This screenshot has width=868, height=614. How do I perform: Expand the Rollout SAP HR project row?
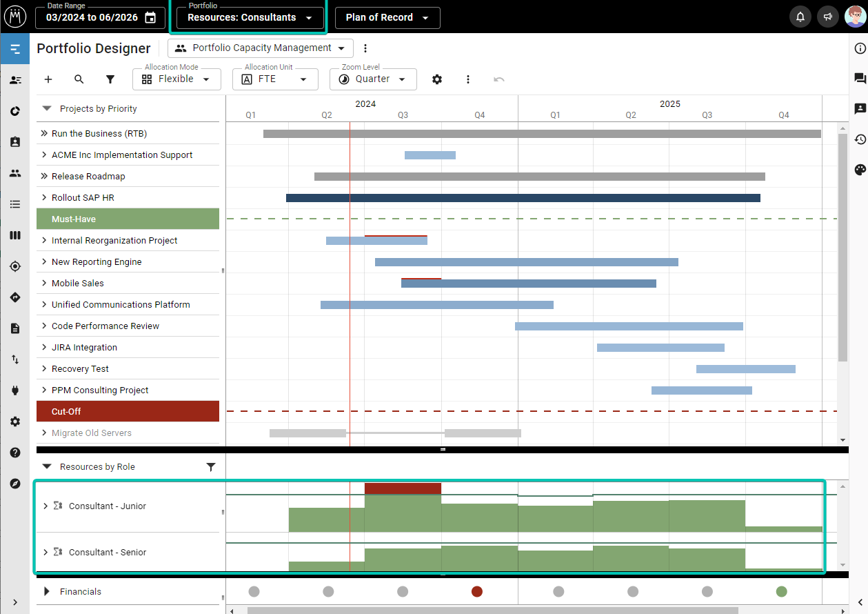(44, 197)
